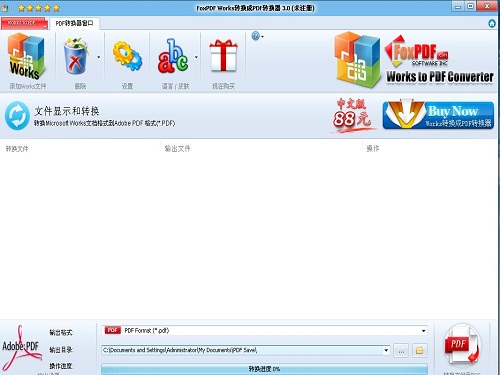This screenshot has width=500, height=375.
Task: Click the output directory path field
Action: 242,350
